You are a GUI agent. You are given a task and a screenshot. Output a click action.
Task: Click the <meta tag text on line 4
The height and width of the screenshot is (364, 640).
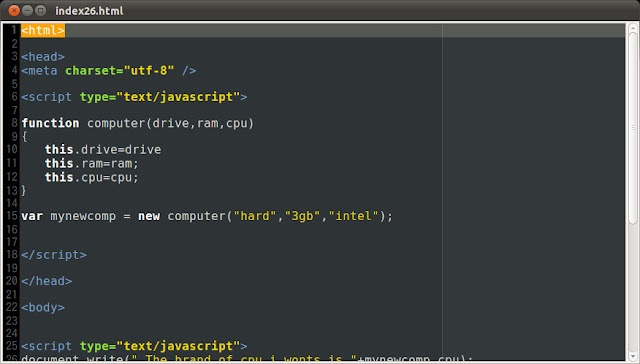point(39,71)
